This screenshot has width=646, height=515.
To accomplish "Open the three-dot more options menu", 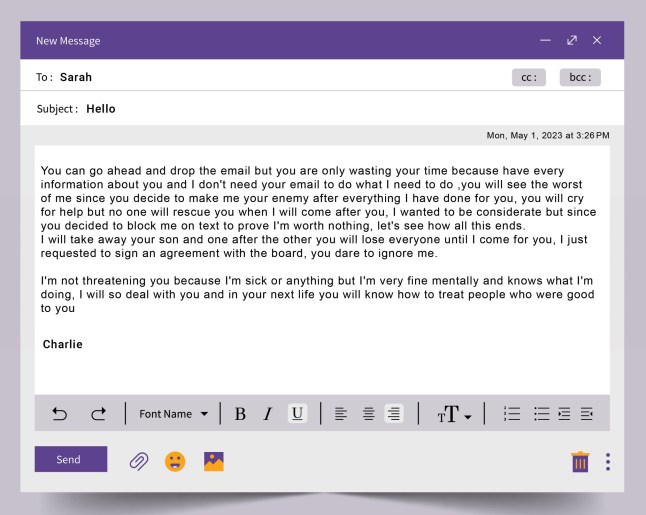I will [608, 461].
